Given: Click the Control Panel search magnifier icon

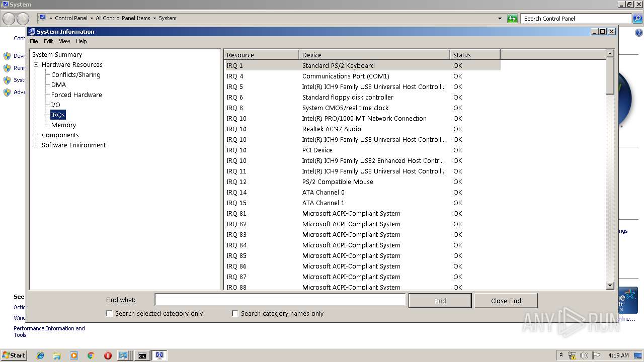Looking at the screenshot, I should point(637,19).
